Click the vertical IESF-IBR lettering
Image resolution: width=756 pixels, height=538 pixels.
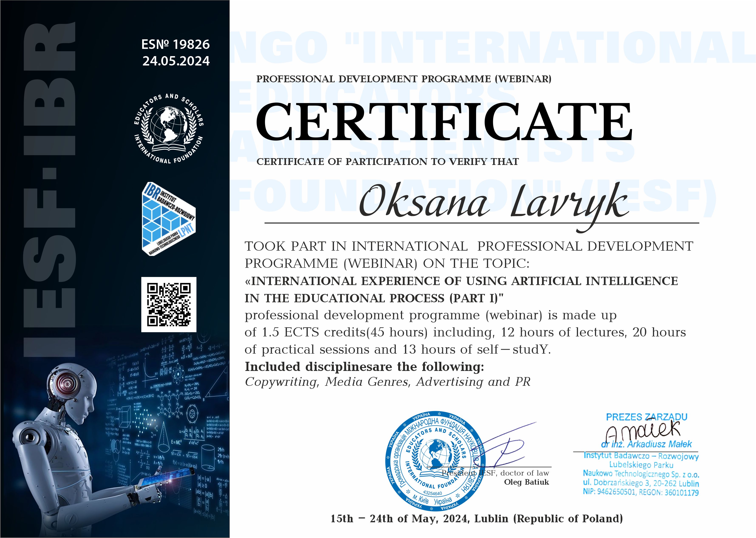(x=50, y=189)
